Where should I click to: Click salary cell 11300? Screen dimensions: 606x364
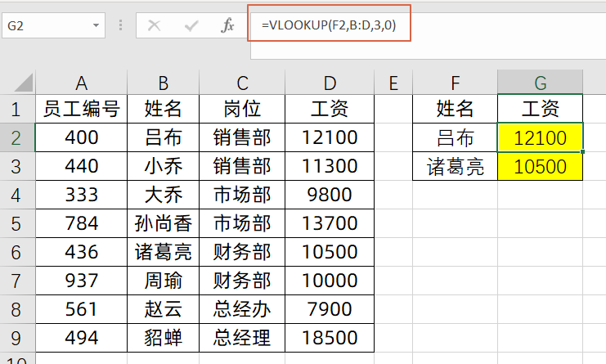click(330, 166)
